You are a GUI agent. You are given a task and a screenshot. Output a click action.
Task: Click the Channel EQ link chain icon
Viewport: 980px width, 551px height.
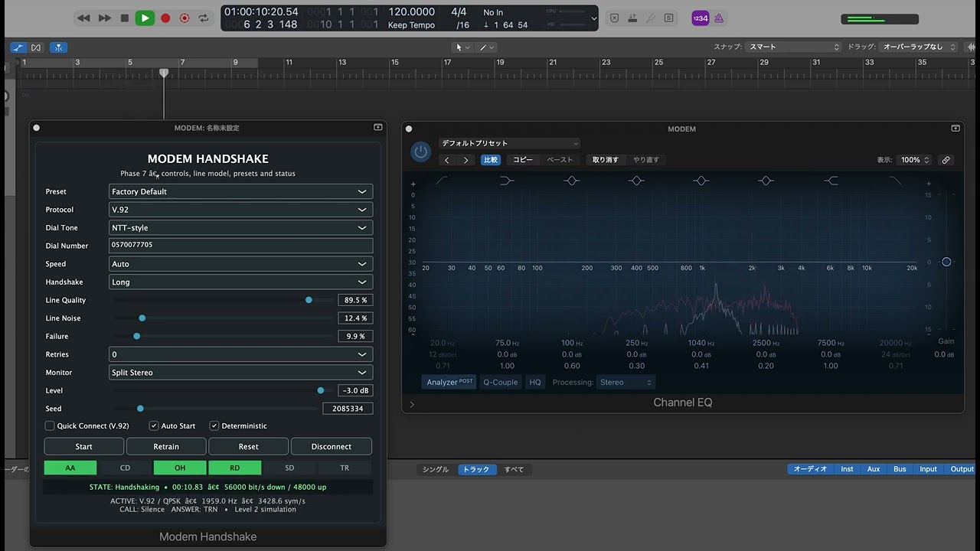[946, 160]
